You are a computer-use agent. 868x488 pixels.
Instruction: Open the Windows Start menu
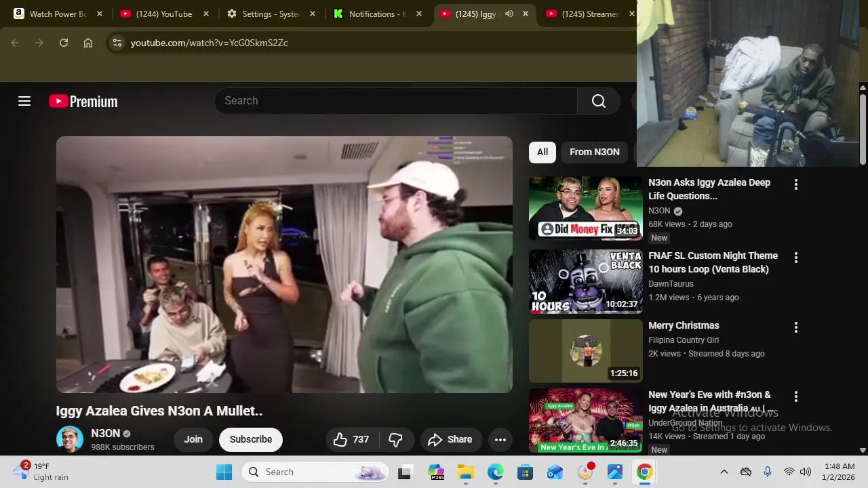(224, 472)
